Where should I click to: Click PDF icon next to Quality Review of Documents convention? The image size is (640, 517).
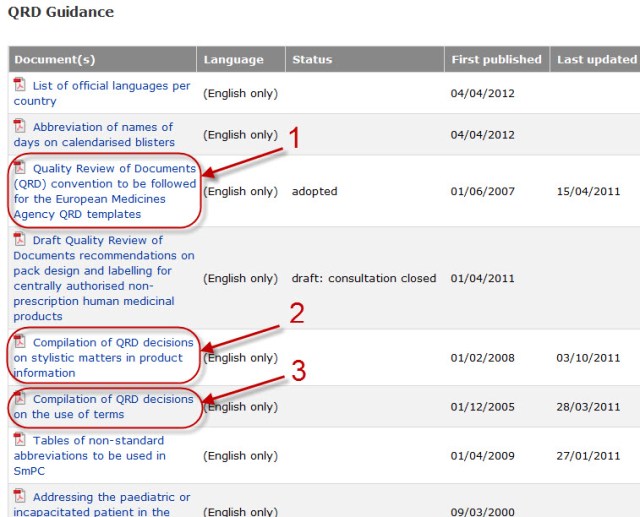[x=20, y=168]
